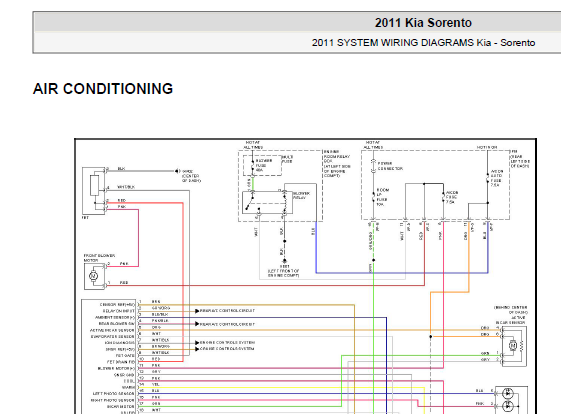Select the 'FET DRAIN F/B' pin label
The image size is (561, 414).
(x=121, y=362)
